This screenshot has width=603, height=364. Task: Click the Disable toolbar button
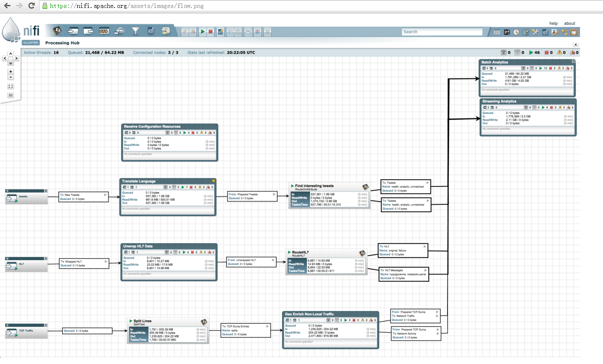pos(193,32)
